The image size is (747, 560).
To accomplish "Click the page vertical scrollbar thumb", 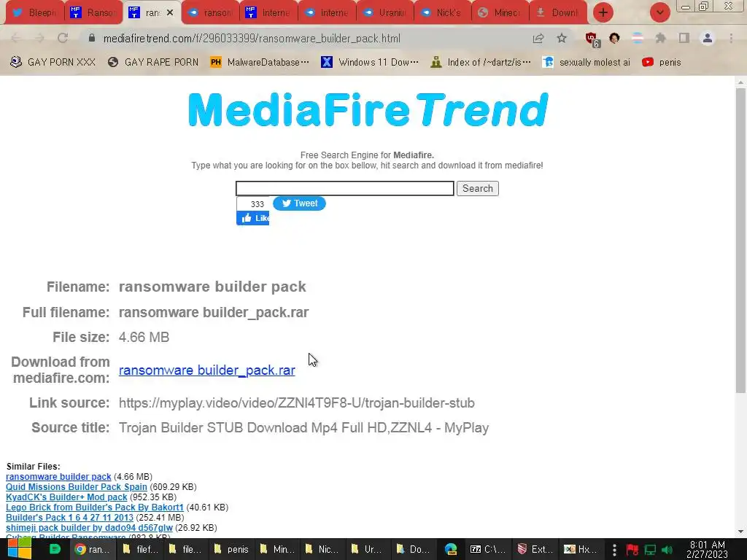I will [x=740, y=241].
